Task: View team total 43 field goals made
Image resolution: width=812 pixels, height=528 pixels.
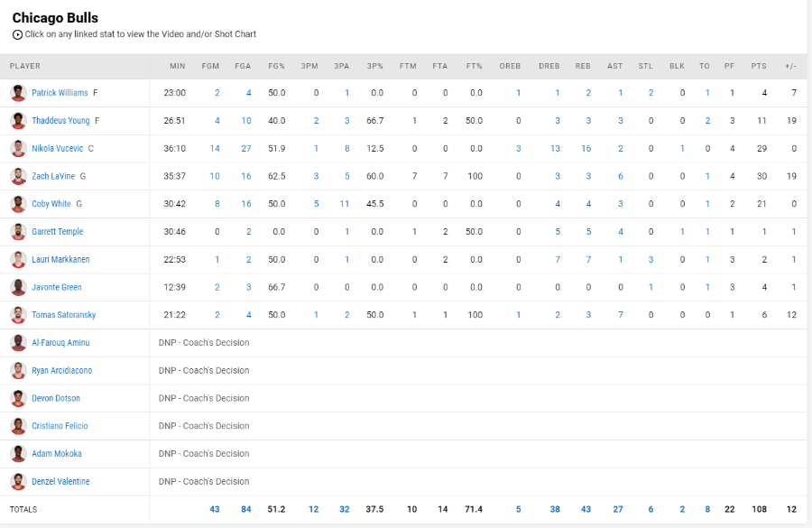Action: 215,509
